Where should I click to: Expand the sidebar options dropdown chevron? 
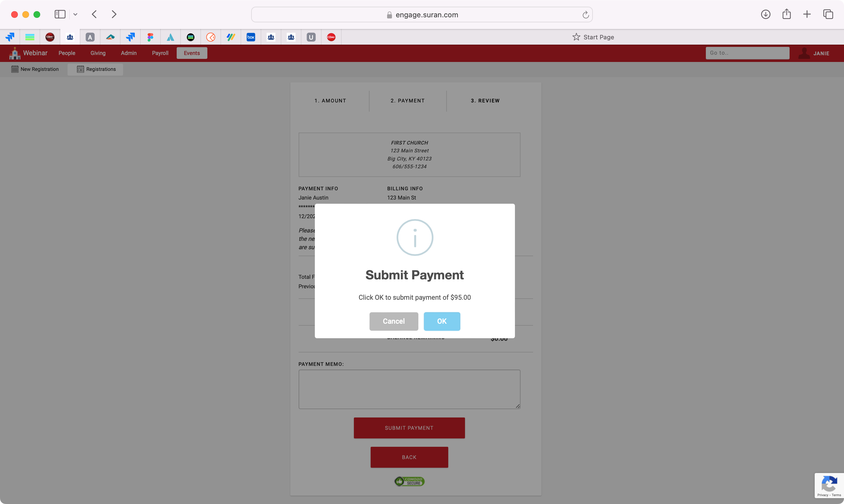pyautogui.click(x=75, y=14)
